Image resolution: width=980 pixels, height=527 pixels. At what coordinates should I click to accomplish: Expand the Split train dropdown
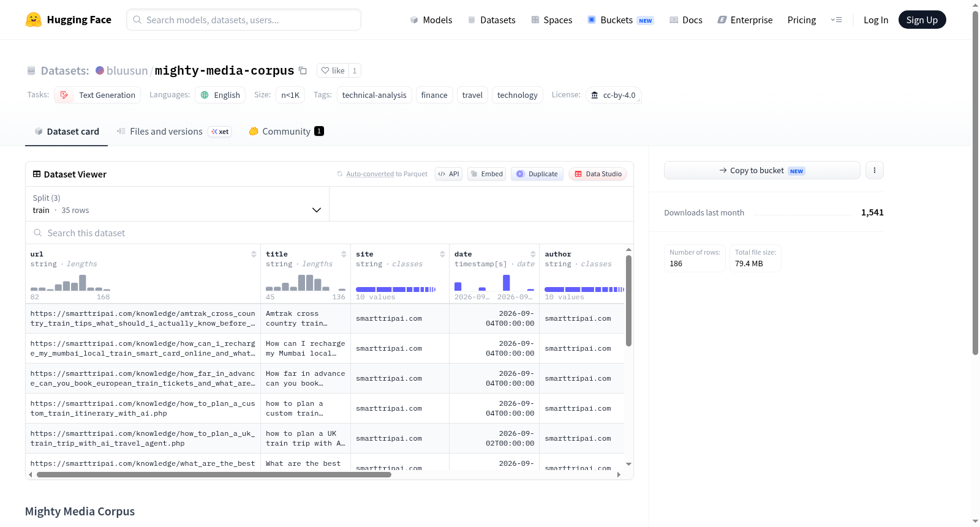[177, 204]
